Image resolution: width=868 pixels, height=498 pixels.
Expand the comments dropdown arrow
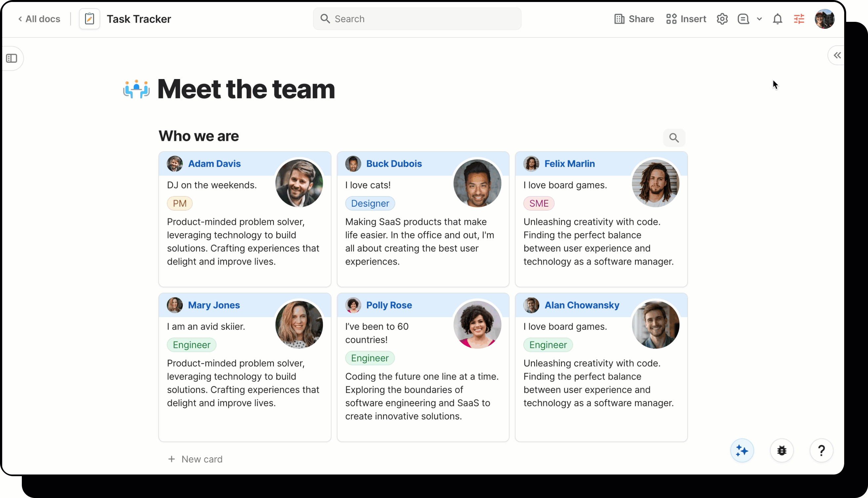[759, 19]
